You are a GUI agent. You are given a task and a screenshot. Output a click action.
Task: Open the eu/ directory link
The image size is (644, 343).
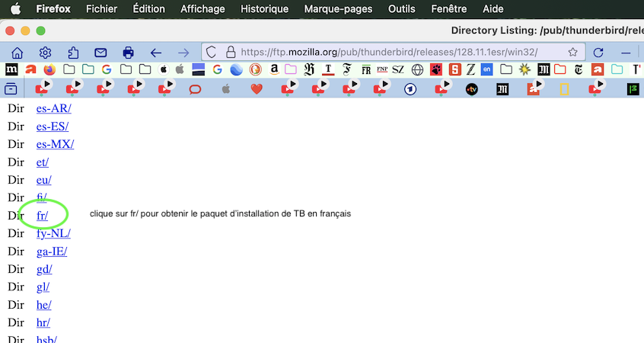[44, 180]
